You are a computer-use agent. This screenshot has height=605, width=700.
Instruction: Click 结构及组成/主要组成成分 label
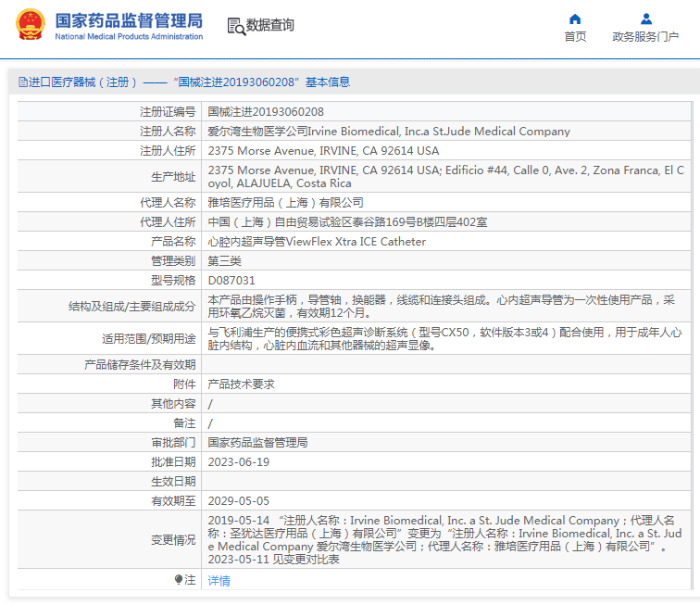(132, 306)
